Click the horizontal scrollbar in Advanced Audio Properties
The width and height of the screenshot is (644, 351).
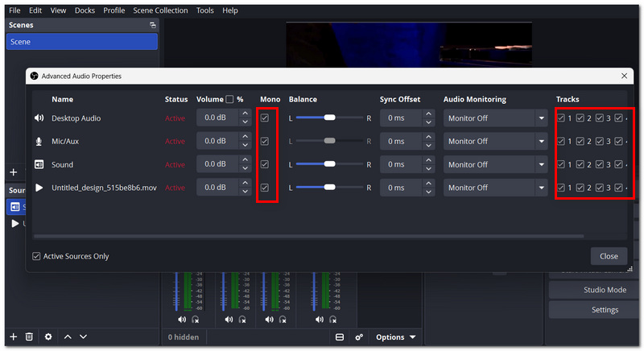pos(309,236)
